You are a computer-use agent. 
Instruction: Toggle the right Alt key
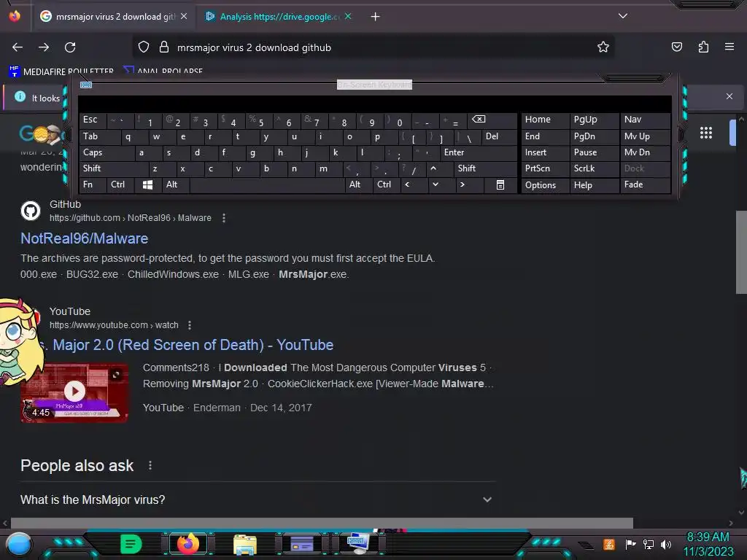(359, 184)
